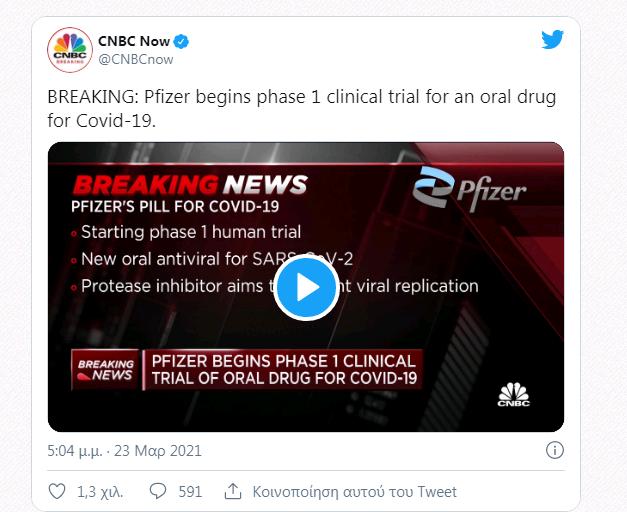Click the 1,3 χιλ. like count
This screenshot has width=627, height=512.
tap(98, 491)
